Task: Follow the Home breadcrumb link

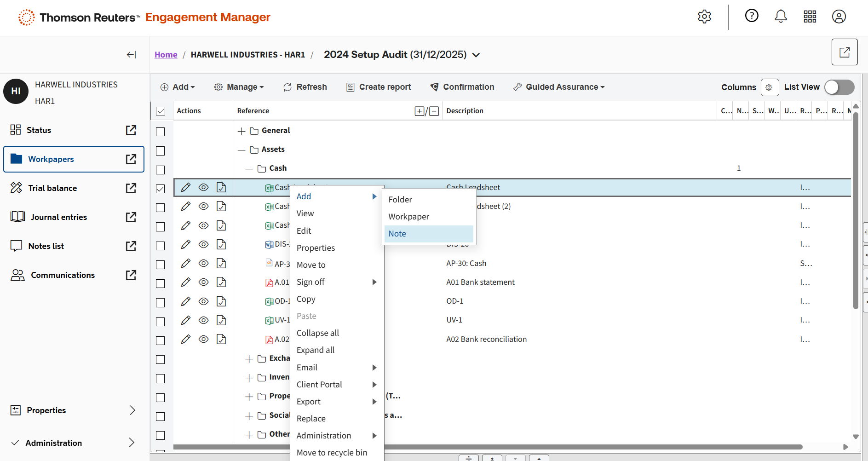Action: (x=166, y=55)
